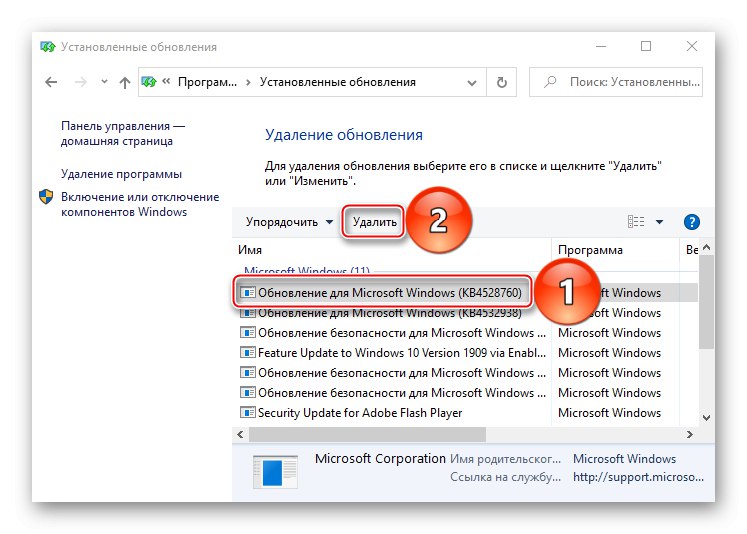This screenshot has width=747, height=534.
Task: Click the http://support.microso... link text
Action: [638, 477]
